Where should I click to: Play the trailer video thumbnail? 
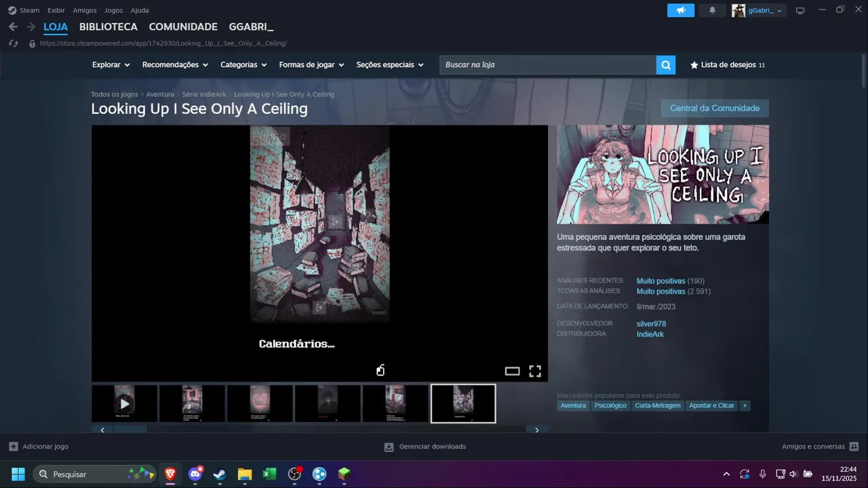124,404
